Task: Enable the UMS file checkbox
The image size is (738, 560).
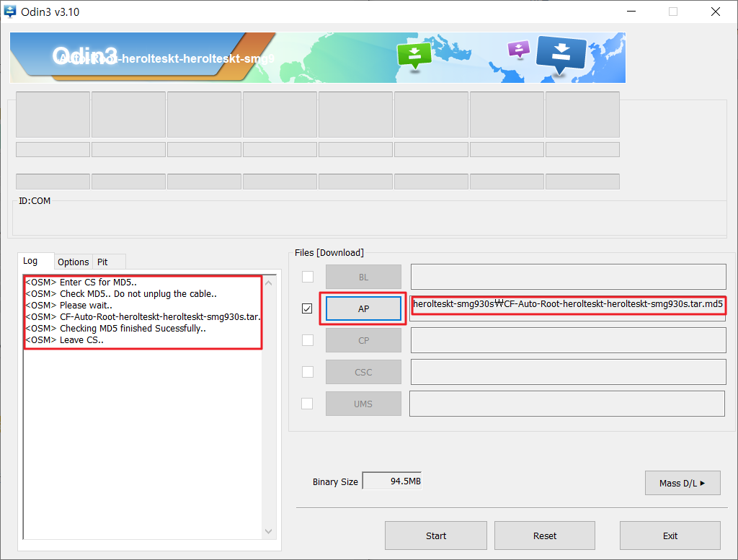Action: tap(307, 404)
